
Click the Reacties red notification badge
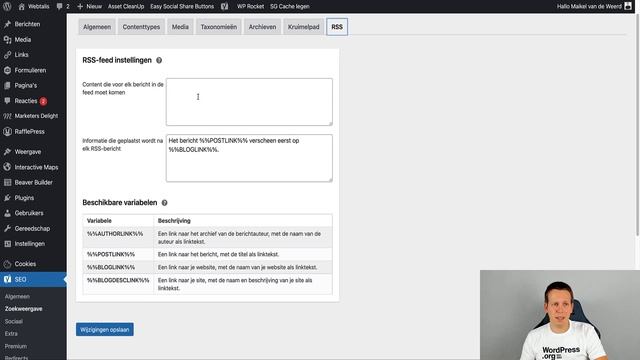pyautogui.click(x=43, y=101)
